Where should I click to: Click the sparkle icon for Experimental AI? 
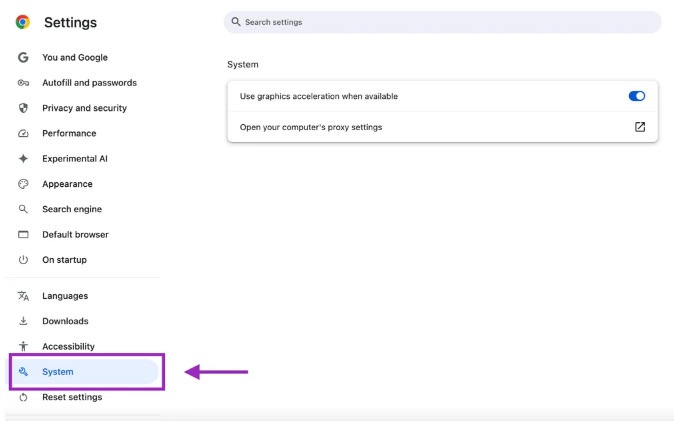(x=23, y=159)
